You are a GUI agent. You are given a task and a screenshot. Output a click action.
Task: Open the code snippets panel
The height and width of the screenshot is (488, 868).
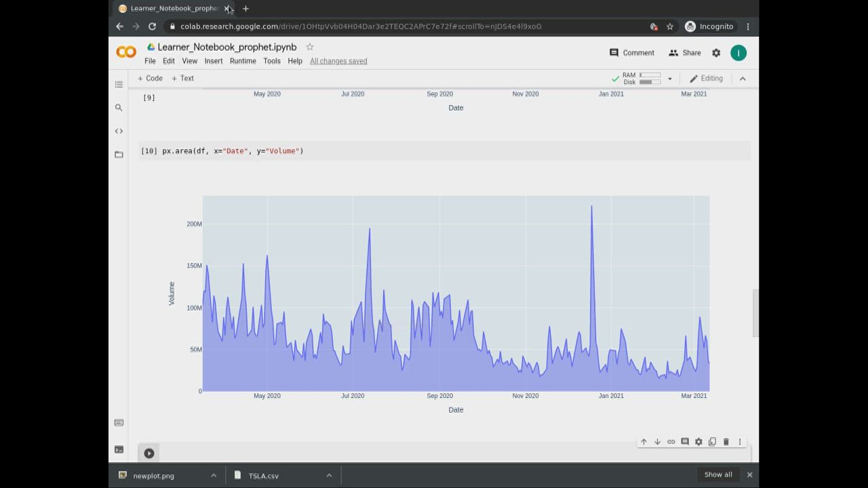119,131
